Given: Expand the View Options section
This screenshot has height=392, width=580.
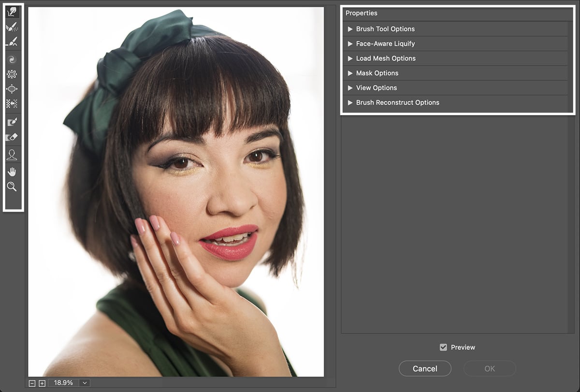Looking at the screenshot, I should (350, 88).
